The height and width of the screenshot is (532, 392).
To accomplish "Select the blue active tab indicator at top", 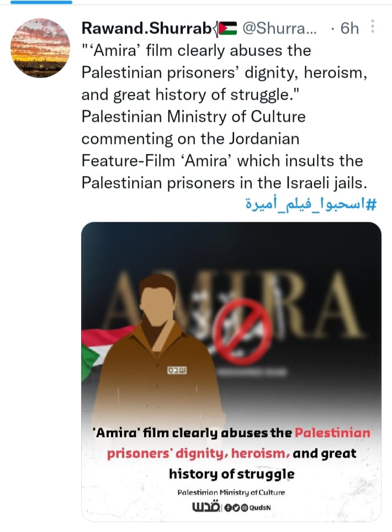I will pos(41,2).
